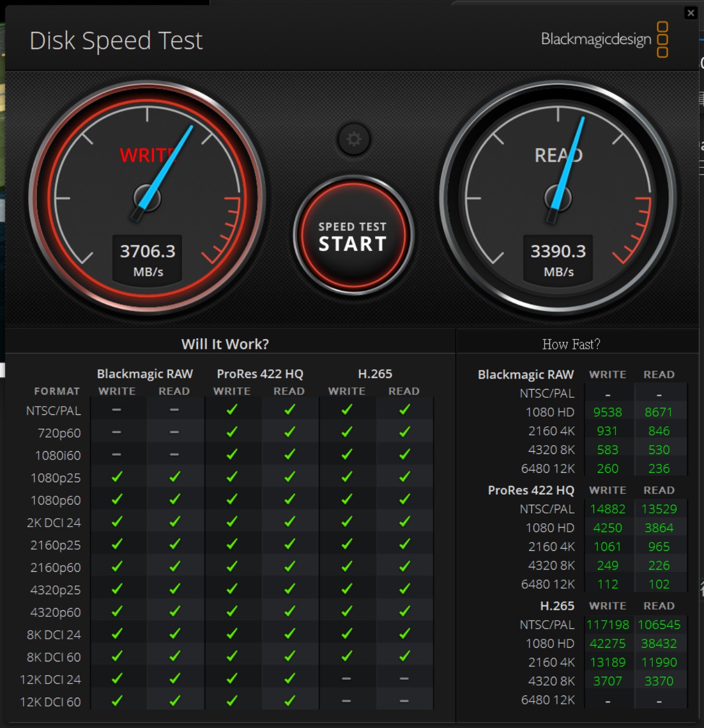Click Blackmagic RAW 6480 12K write value 260
The height and width of the screenshot is (728, 704).
pos(608,468)
